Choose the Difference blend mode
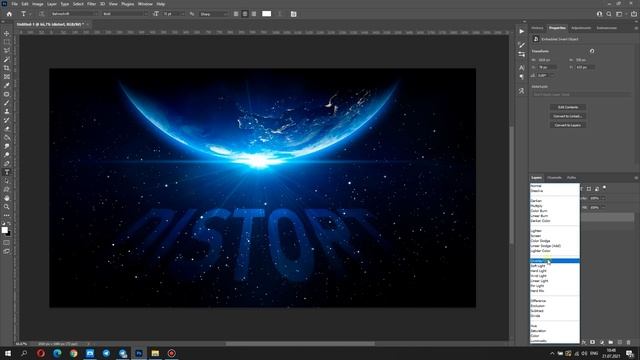Image resolution: width=640 pixels, height=360 pixels. (554, 301)
